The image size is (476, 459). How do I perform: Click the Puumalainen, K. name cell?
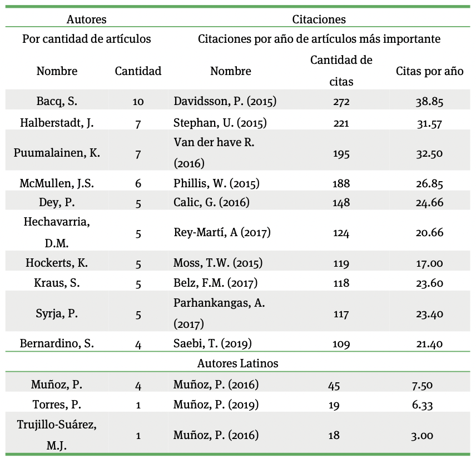(x=57, y=153)
